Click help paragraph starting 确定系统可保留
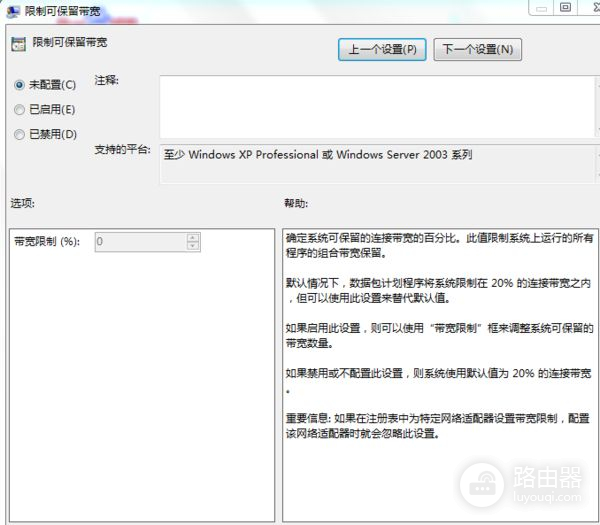This screenshot has width=600, height=525. [x=439, y=245]
